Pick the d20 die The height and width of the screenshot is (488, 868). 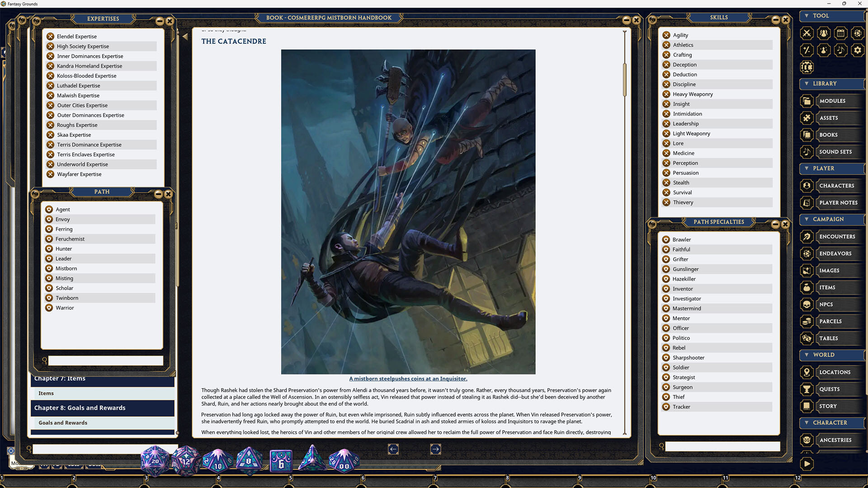point(155,461)
